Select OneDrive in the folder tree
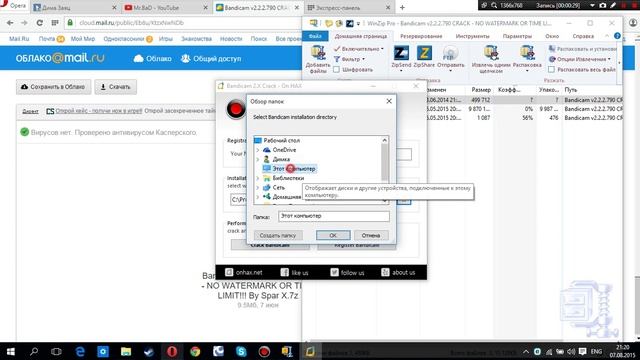Viewport: 640px width, 360px height. [284, 150]
